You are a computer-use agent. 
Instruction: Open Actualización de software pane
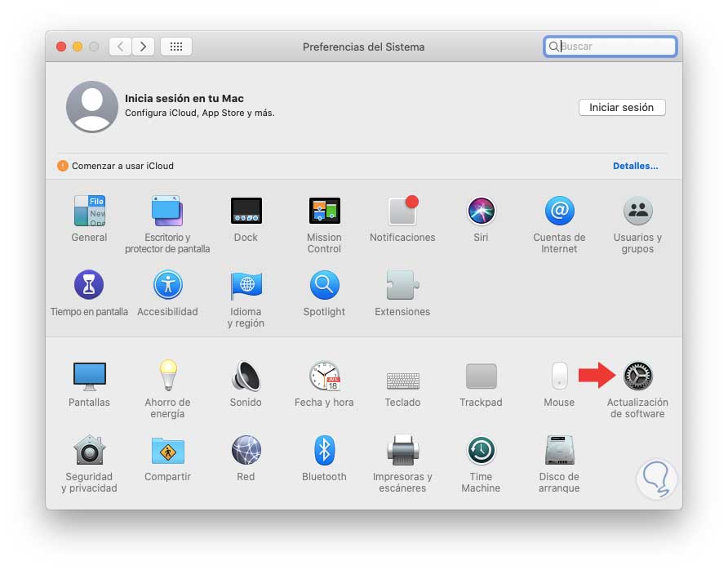pos(638,376)
